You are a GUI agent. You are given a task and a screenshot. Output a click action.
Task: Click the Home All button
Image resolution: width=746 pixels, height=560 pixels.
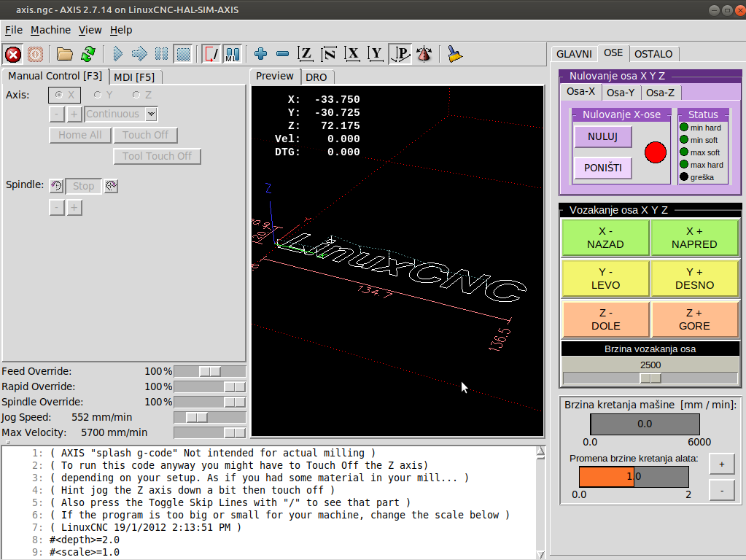point(80,135)
